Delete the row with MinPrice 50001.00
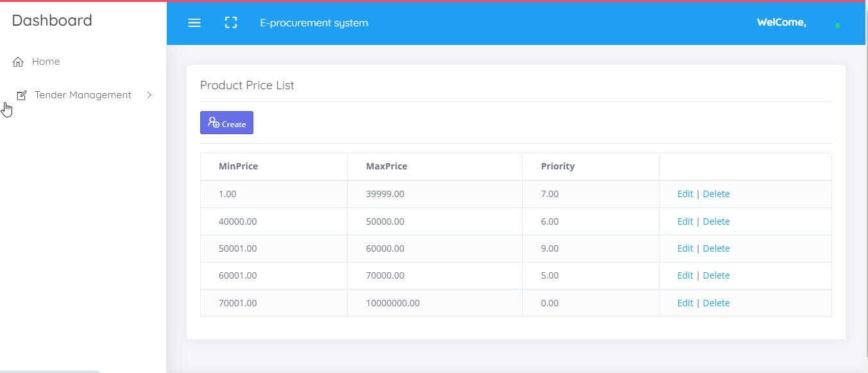 coord(716,248)
